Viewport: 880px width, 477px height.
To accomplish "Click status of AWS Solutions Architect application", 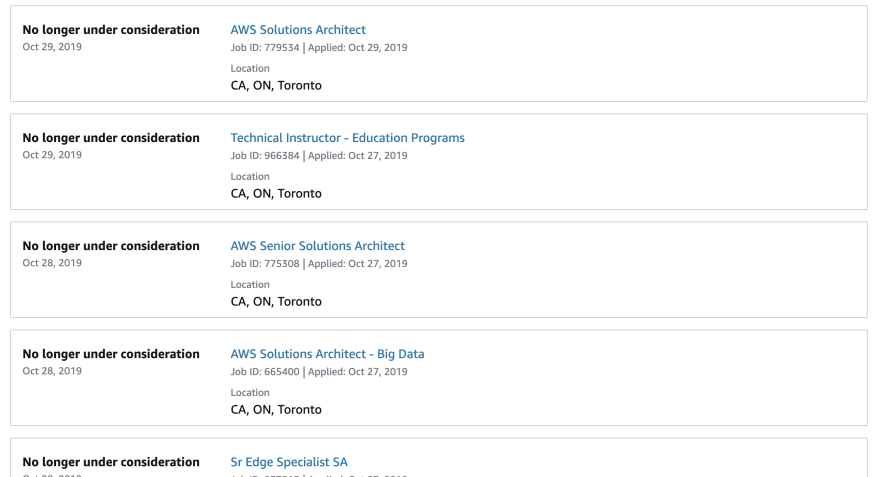I will pyautogui.click(x=111, y=30).
